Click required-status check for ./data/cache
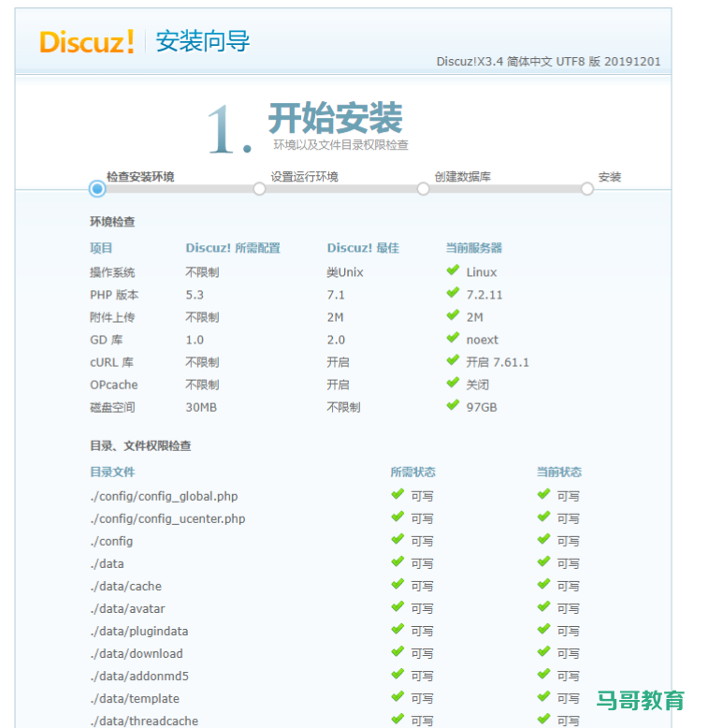Screen dimensions: 708x728 [397, 585]
